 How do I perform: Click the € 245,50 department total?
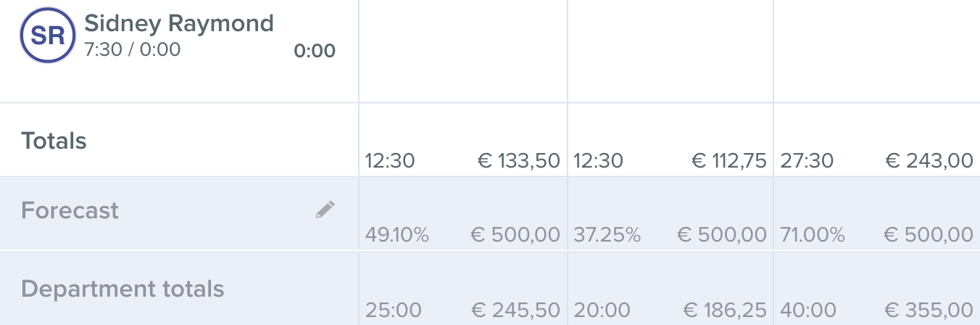(515, 310)
